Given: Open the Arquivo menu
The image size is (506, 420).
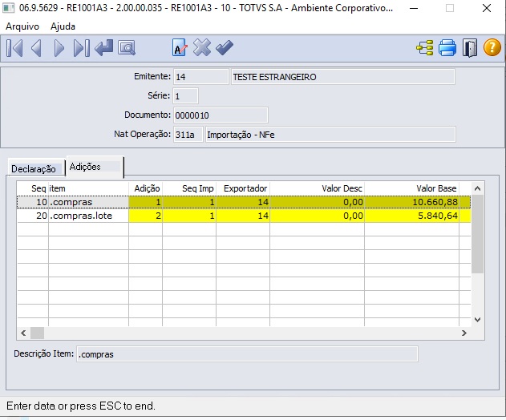Looking at the screenshot, I should coord(22,26).
